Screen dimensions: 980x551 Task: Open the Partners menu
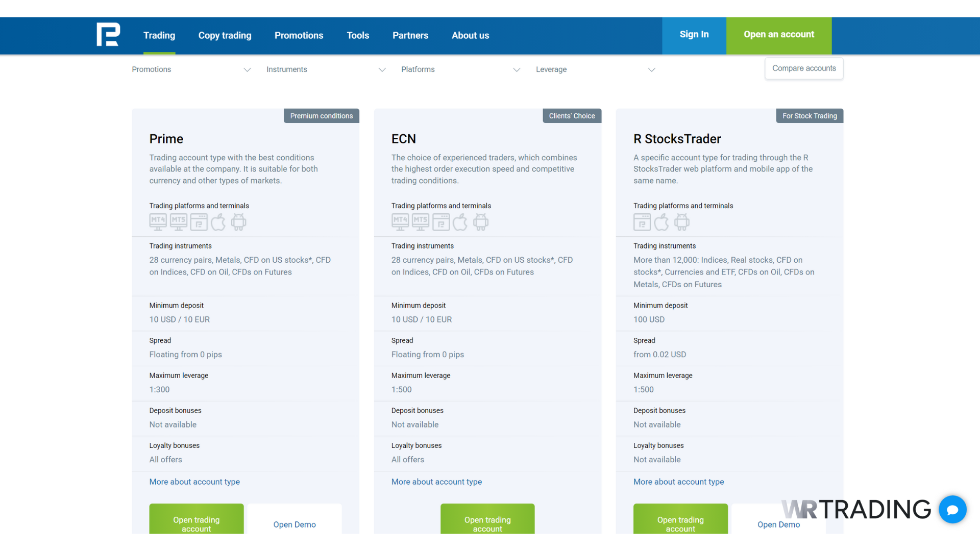click(410, 35)
